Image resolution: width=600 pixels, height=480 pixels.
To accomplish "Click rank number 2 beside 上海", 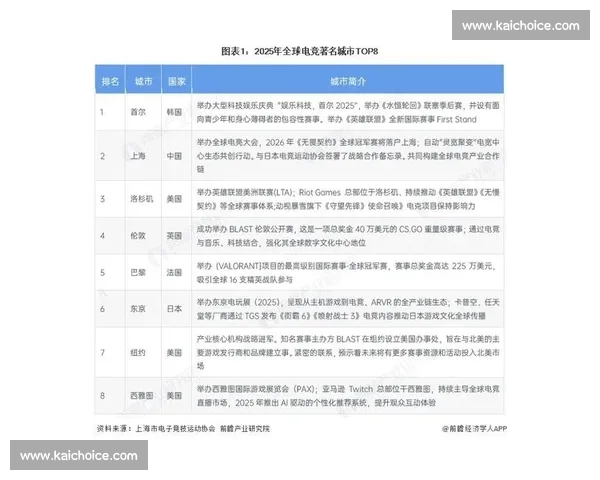I will coord(102,156).
